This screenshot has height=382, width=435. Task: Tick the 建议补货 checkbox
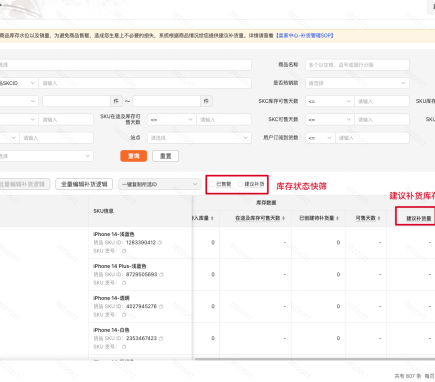[x=240, y=184]
